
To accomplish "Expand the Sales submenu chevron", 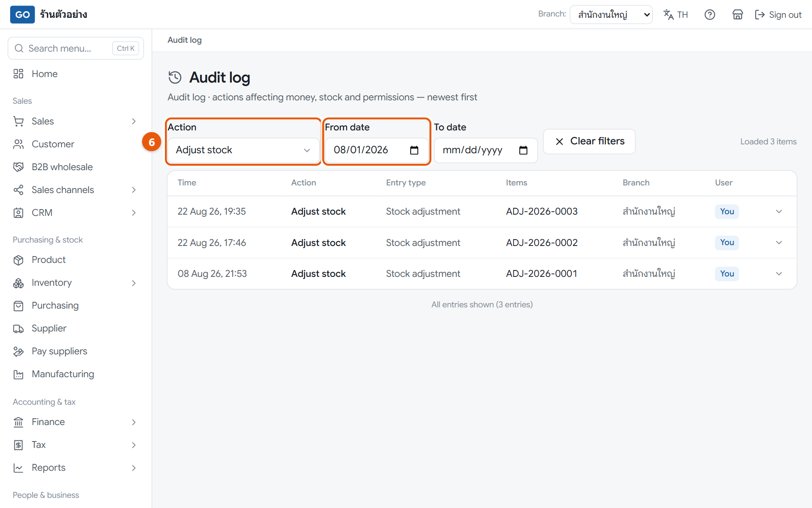I will pyautogui.click(x=134, y=121).
